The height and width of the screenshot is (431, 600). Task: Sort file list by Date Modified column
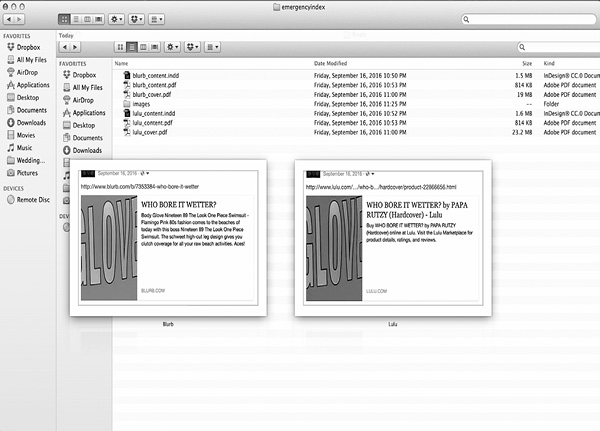point(331,64)
